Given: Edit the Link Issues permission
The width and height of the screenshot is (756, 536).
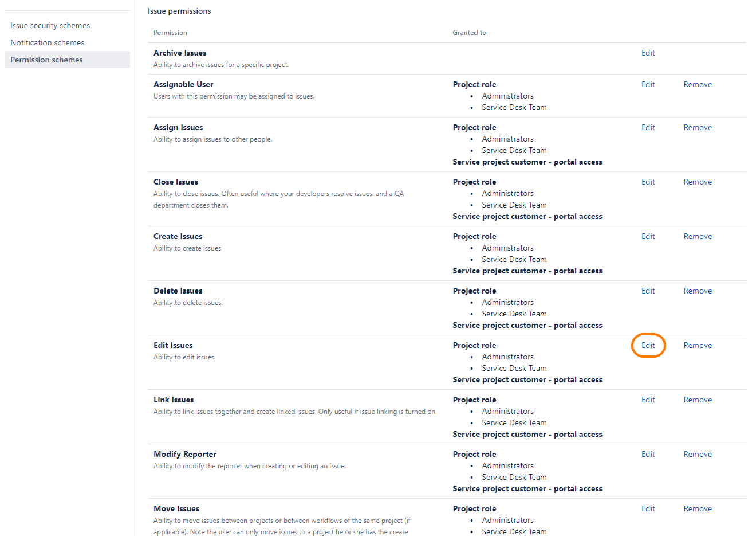Looking at the screenshot, I should click(648, 400).
